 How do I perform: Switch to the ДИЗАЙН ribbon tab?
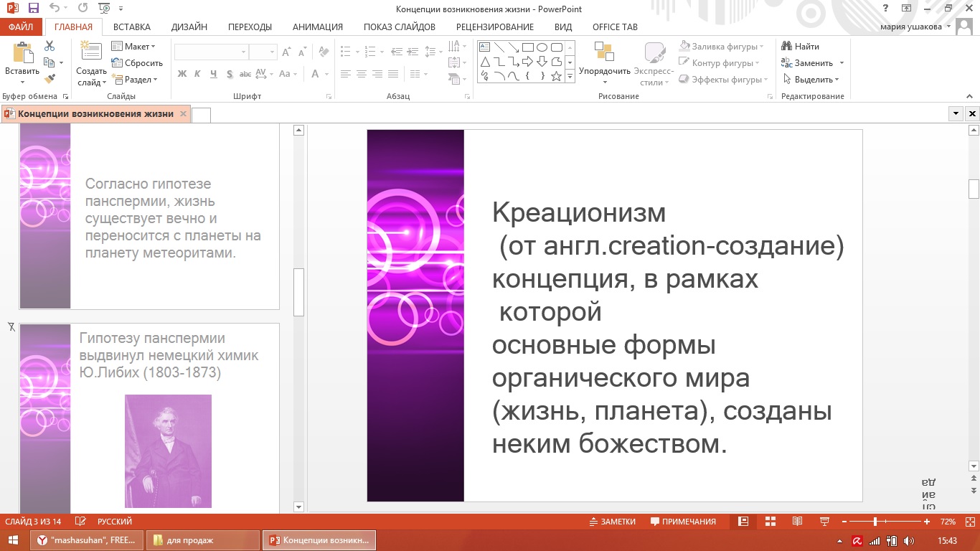click(191, 27)
